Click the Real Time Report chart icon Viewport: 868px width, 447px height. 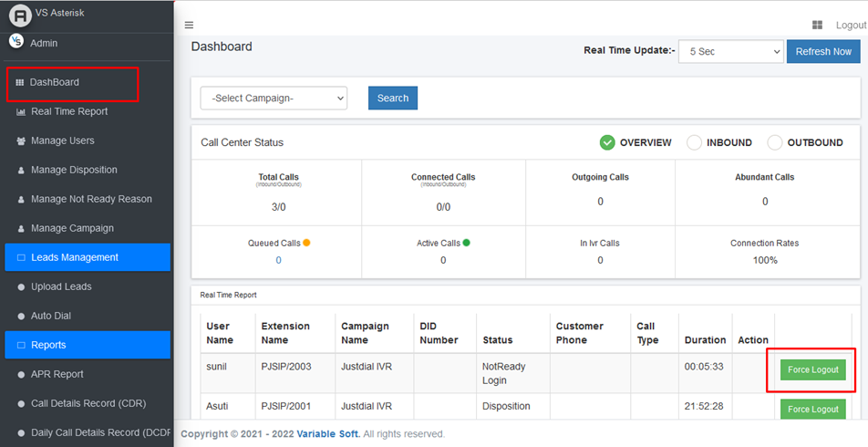(21, 112)
